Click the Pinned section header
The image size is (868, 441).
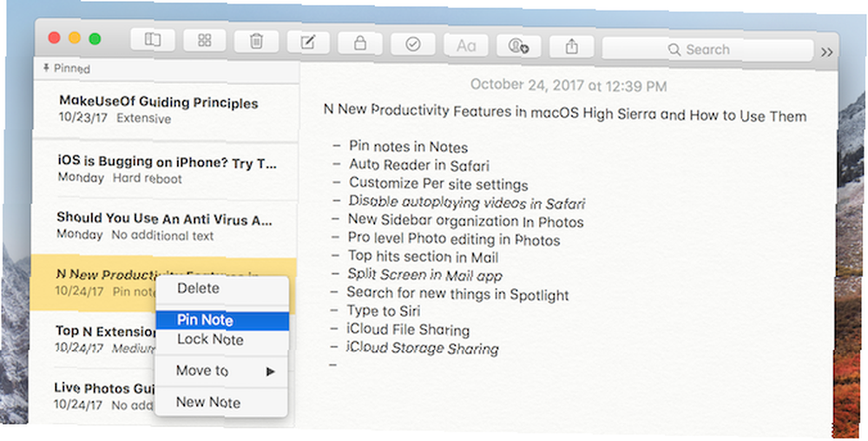point(67,69)
